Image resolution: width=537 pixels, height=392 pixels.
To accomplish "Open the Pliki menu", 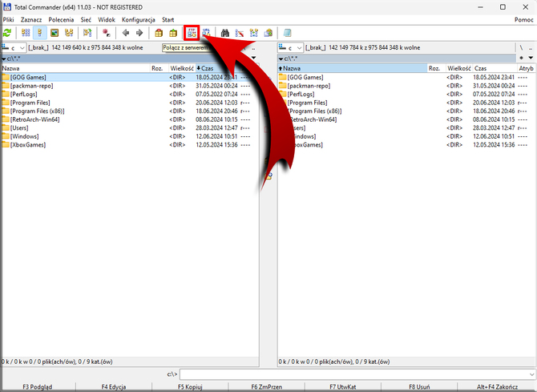I will coord(8,20).
